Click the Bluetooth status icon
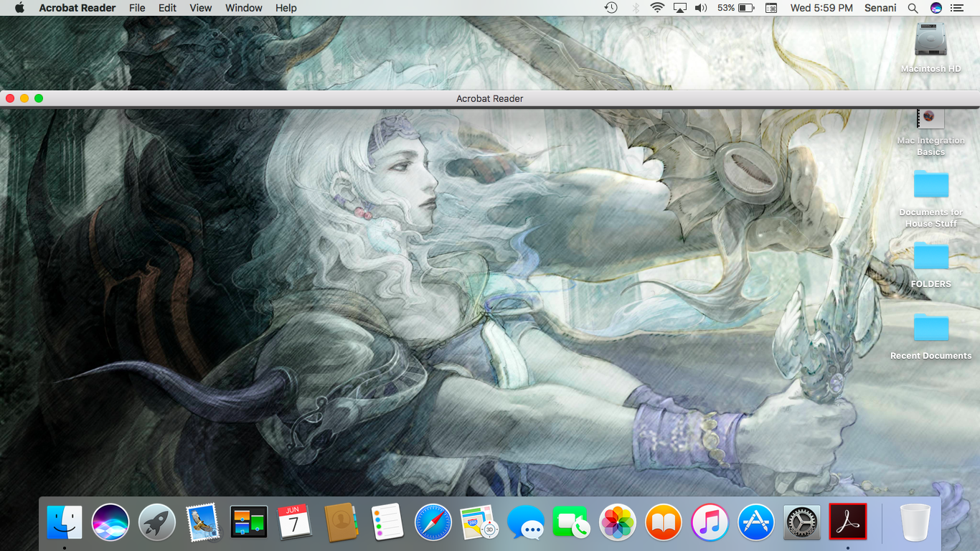The image size is (980, 551). pos(636,8)
